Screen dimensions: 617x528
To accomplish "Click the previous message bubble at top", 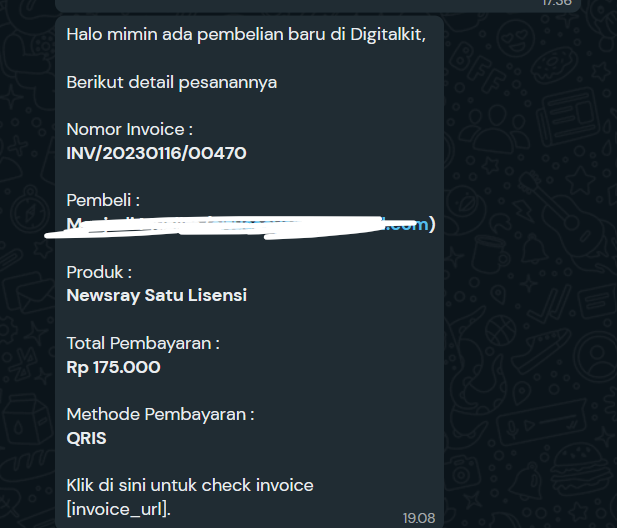I will 318,6.
